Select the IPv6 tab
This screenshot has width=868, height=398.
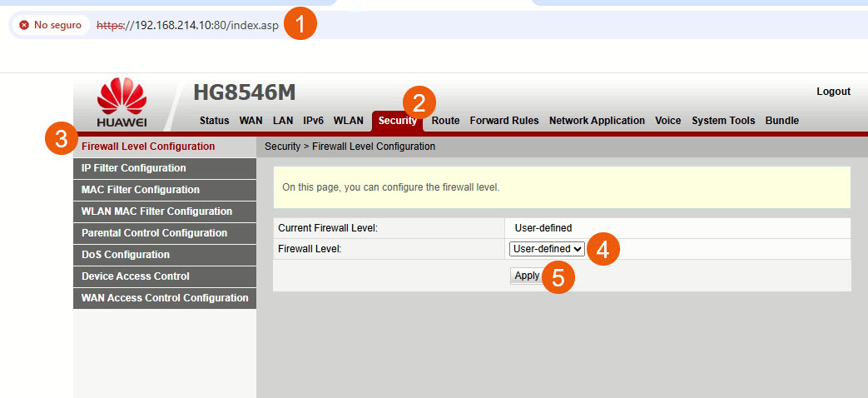(x=313, y=121)
